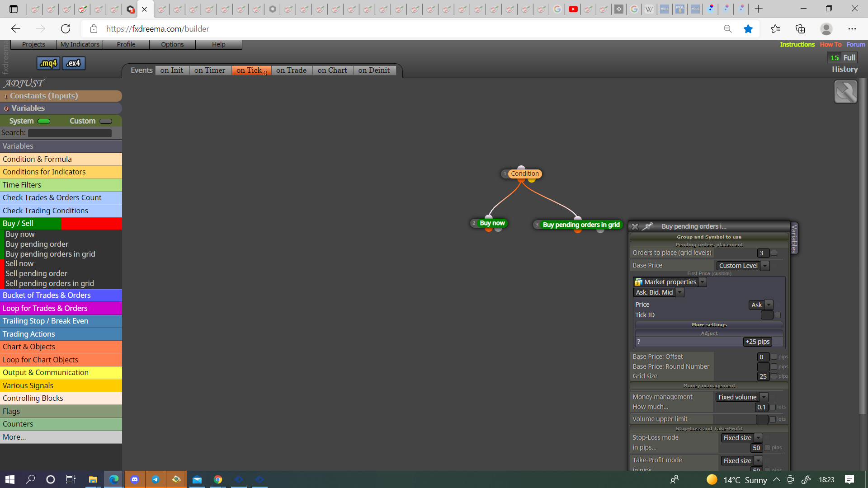Switch to the on Timer event tab

210,70
